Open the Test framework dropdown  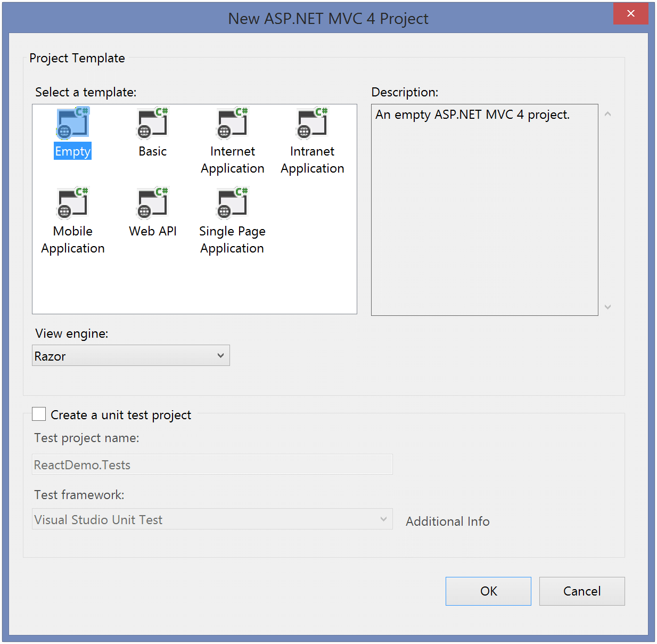(212, 519)
